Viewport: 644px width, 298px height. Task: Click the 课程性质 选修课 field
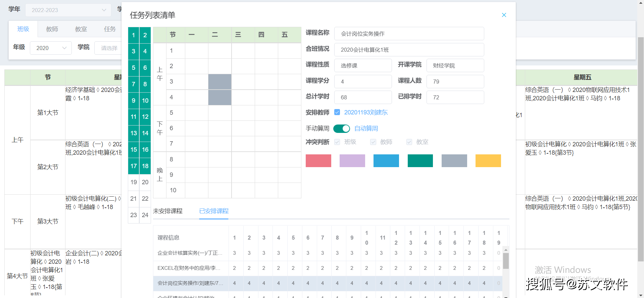click(x=363, y=65)
